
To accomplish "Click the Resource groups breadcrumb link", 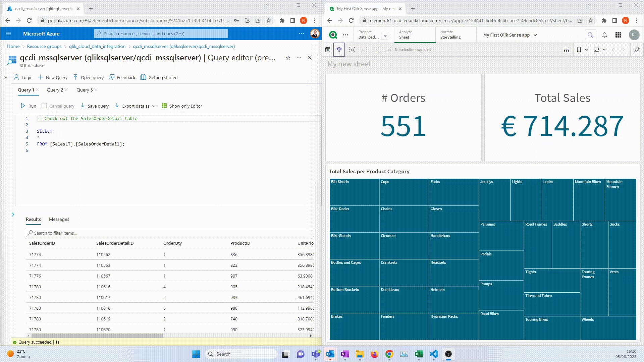I will tap(44, 46).
